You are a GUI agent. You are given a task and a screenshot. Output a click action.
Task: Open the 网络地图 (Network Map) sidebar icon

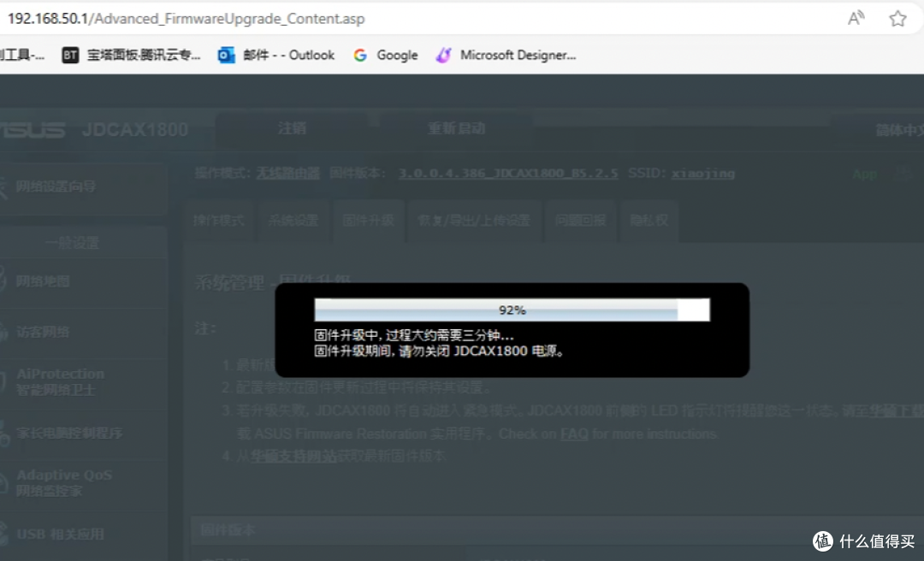(43, 283)
